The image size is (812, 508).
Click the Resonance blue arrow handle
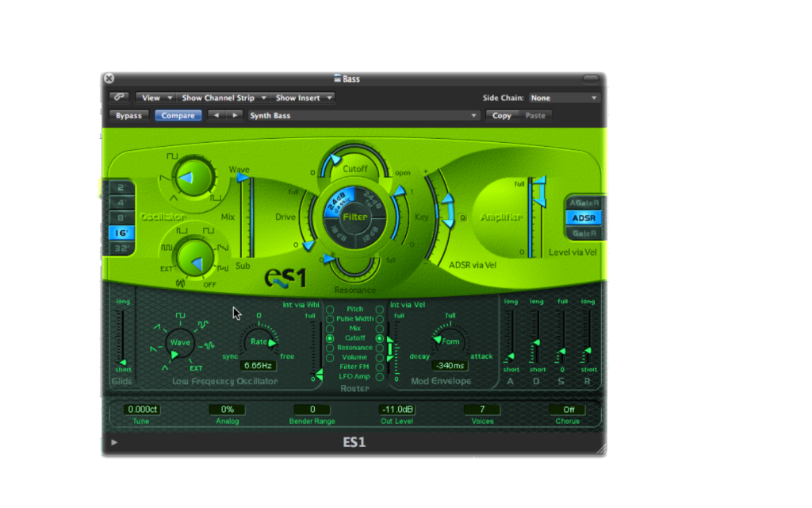coord(328,260)
